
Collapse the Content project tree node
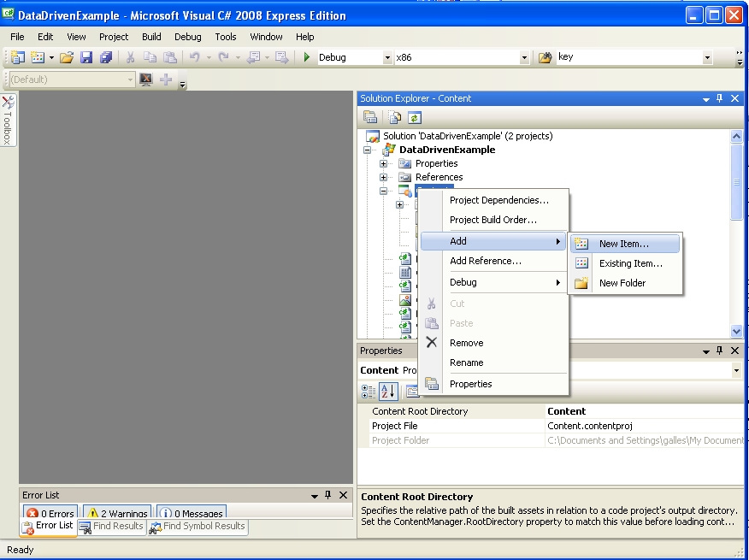point(383,191)
